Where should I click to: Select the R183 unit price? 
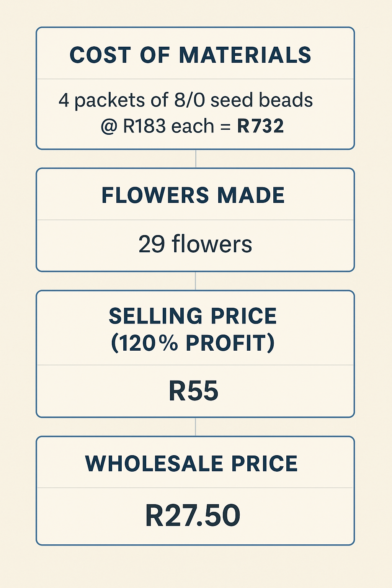tap(144, 126)
